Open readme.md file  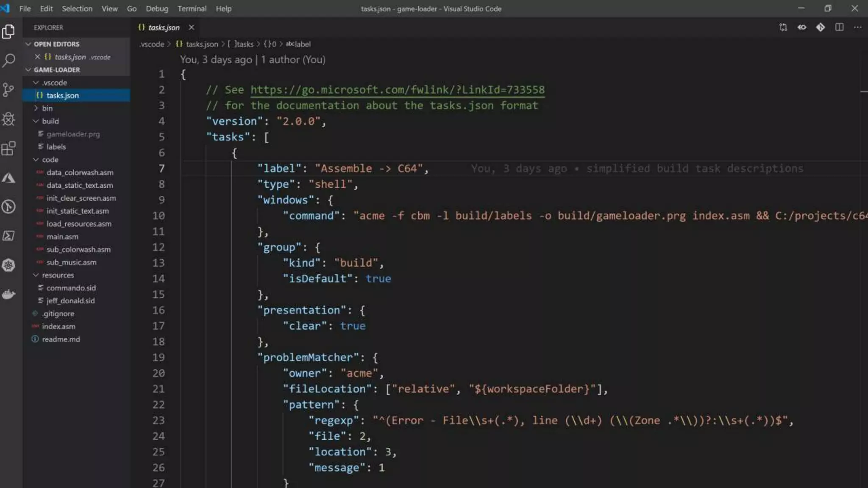61,339
